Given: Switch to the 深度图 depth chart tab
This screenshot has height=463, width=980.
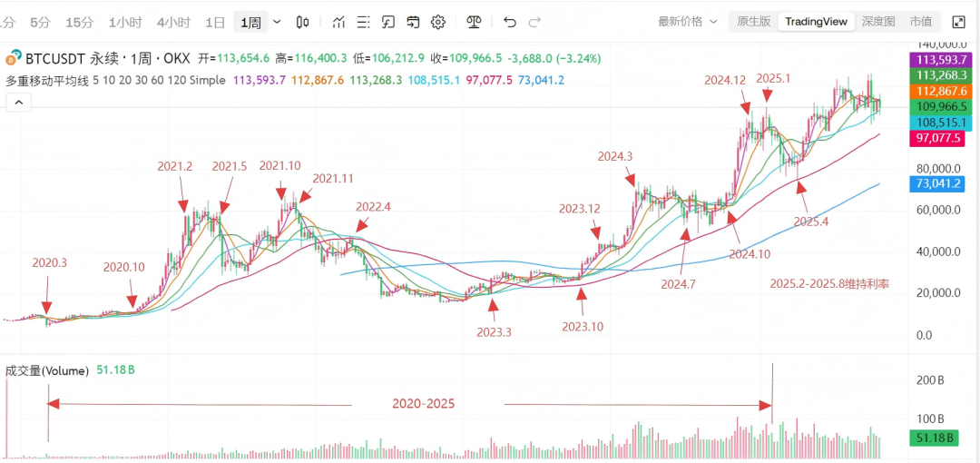Looking at the screenshot, I should (x=877, y=21).
